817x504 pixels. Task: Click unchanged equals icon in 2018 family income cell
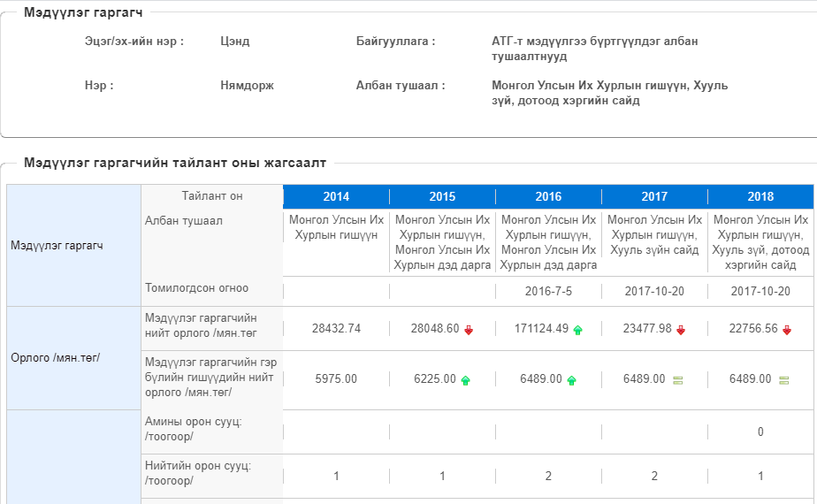coord(783,380)
